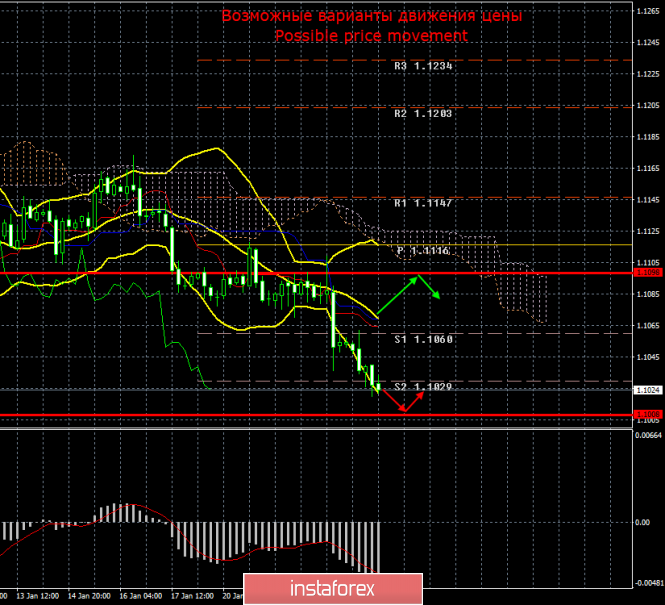Image resolution: width=665 pixels, height=605 pixels.
Task: Select the red 1.1006 price tag
Action: (648, 413)
